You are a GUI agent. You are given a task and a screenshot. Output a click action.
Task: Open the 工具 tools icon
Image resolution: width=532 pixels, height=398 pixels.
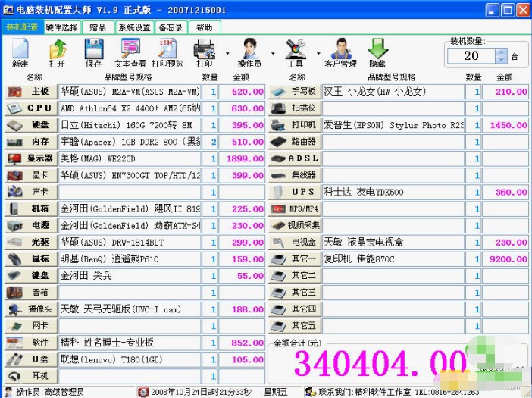pyautogui.click(x=296, y=53)
